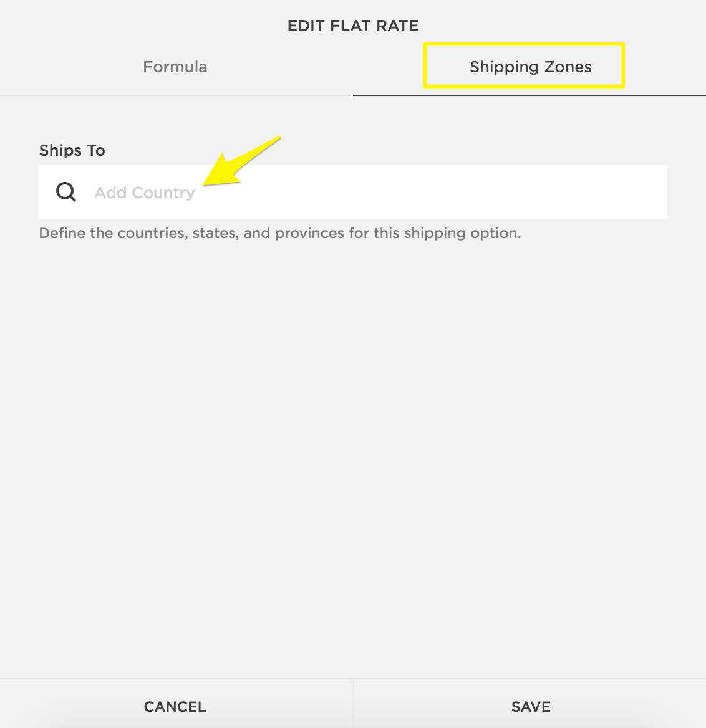Click the magnifying glass search icon
Viewport: 706px width, 728px height.
66,192
